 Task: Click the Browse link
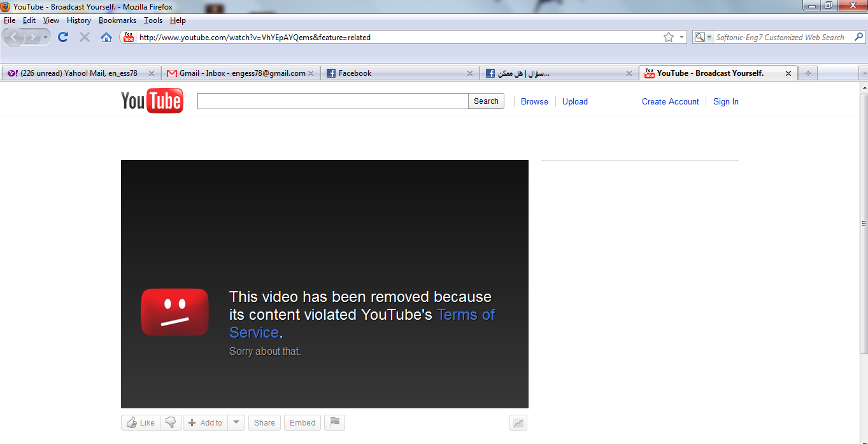click(x=534, y=101)
